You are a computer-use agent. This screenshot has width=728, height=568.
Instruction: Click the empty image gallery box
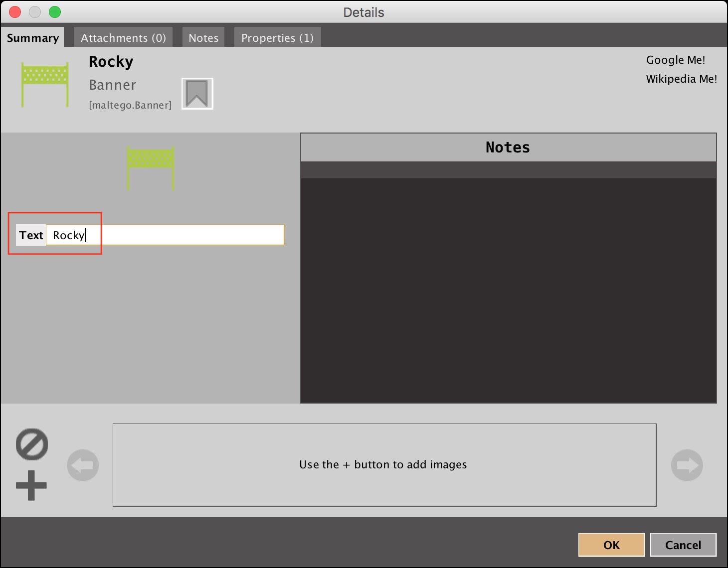[384, 465]
